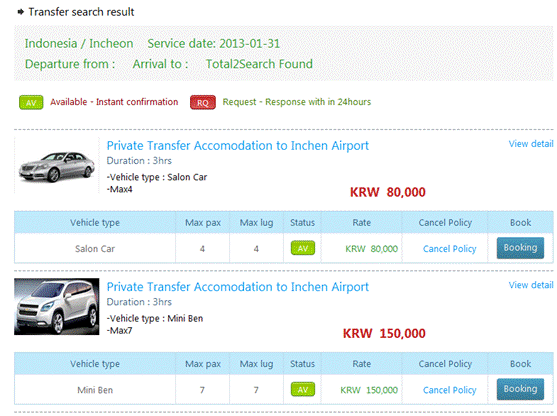Open Cancel Policy link for Salon Car
This screenshot has height=416, width=557.
click(x=449, y=249)
